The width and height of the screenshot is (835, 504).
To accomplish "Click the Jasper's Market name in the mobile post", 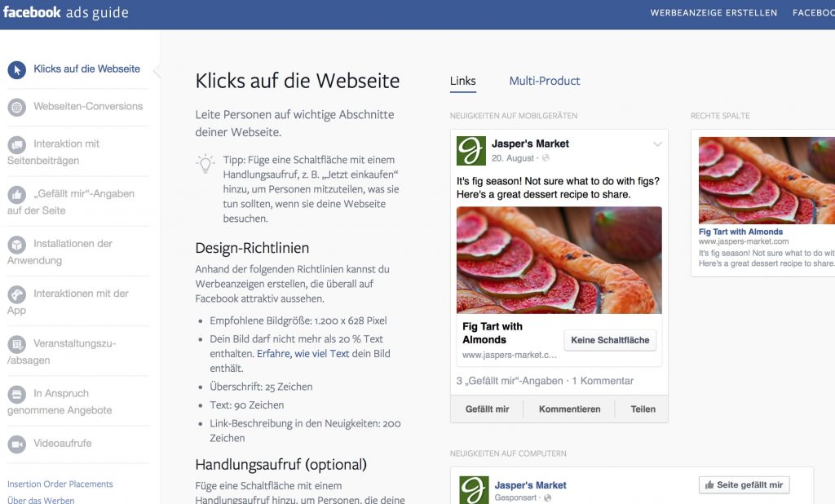I will point(530,144).
